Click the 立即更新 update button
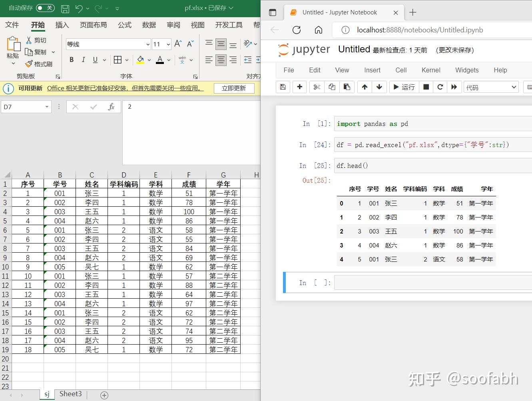The height and width of the screenshot is (401, 532). pos(234,88)
